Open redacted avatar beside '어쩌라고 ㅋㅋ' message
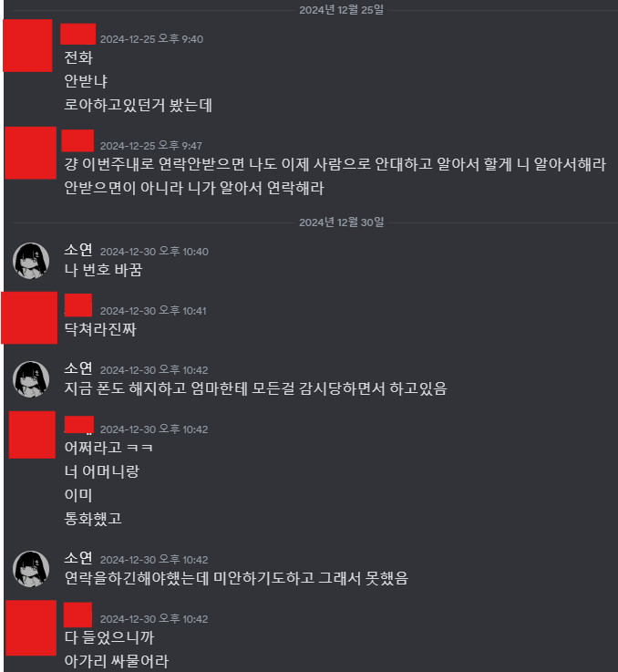Viewport: 618px width, 672px height. 32,435
